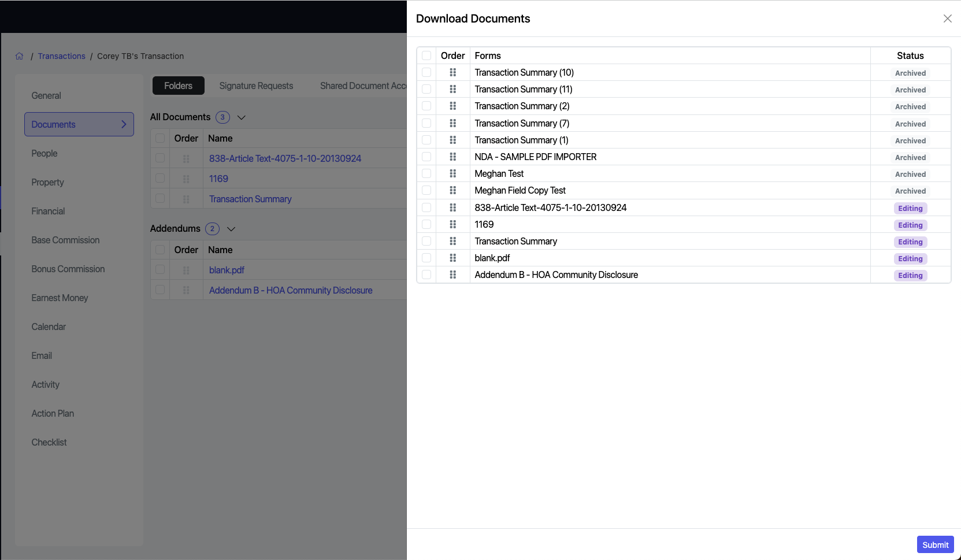This screenshot has height=560, width=961.
Task: Open the 838-Article Text-4075-1-10-20130924 document link
Action: point(285,158)
